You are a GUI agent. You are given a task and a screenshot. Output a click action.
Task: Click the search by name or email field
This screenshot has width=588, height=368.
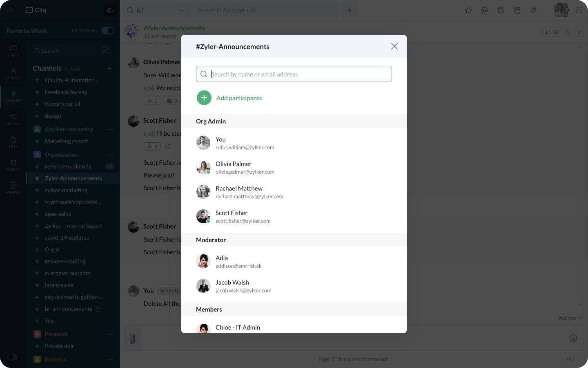point(294,74)
